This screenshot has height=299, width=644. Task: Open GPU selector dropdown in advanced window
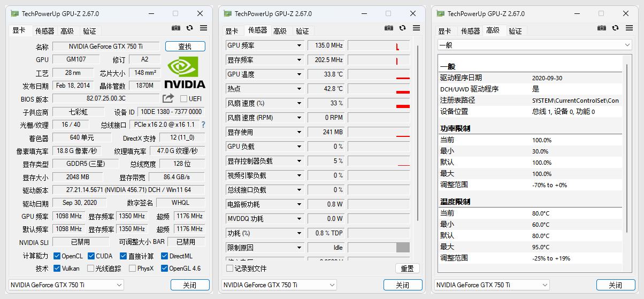click(x=492, y=285)
